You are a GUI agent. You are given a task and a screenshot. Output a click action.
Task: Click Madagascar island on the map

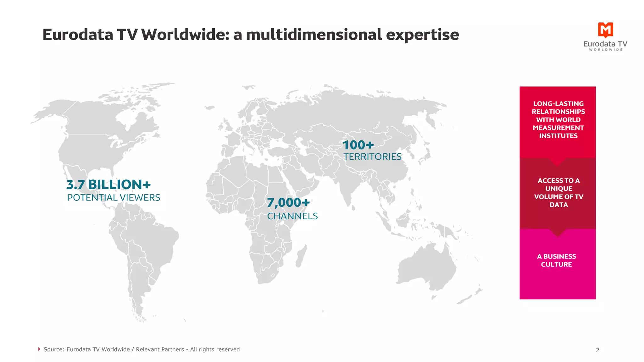click(x=301, y=255)
